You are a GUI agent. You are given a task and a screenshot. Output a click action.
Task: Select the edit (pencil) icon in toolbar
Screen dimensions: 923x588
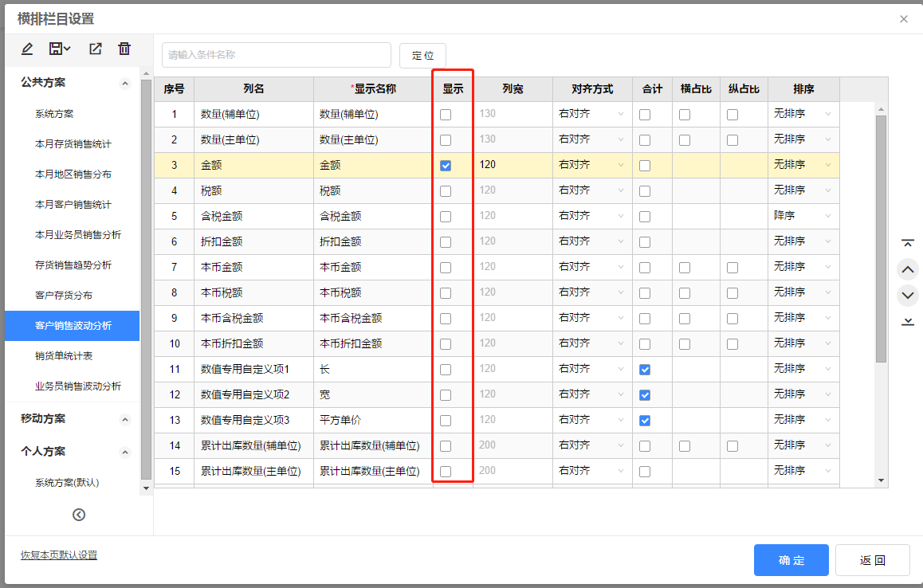point(26,49)
